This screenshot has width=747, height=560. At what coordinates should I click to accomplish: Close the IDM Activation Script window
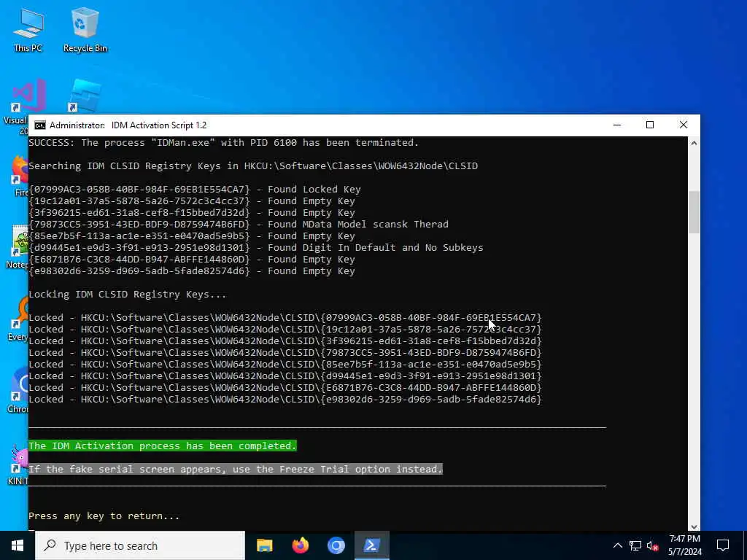point(683,125)
